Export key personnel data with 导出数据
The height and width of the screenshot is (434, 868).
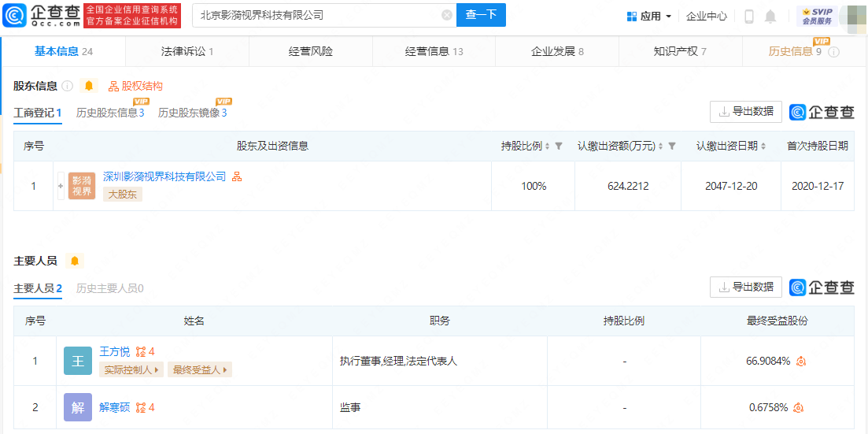pyautogui.click(x=746, y=287)
